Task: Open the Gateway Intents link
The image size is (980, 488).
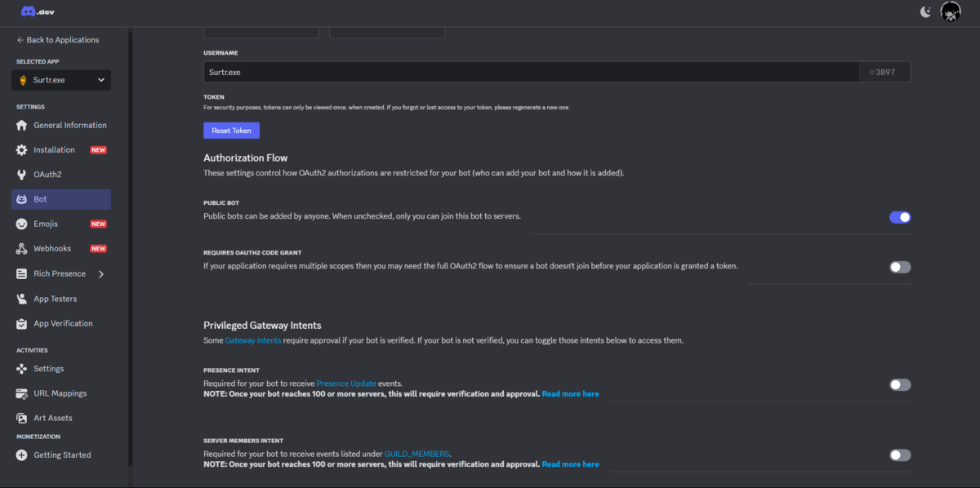Action: click(x=253, y=340)
